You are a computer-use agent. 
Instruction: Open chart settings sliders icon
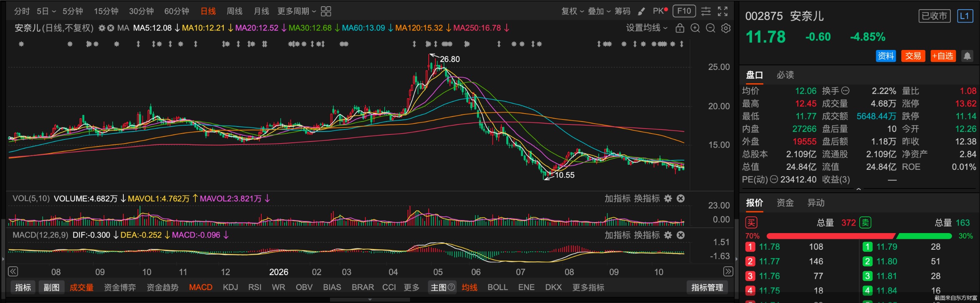[706, 11]
